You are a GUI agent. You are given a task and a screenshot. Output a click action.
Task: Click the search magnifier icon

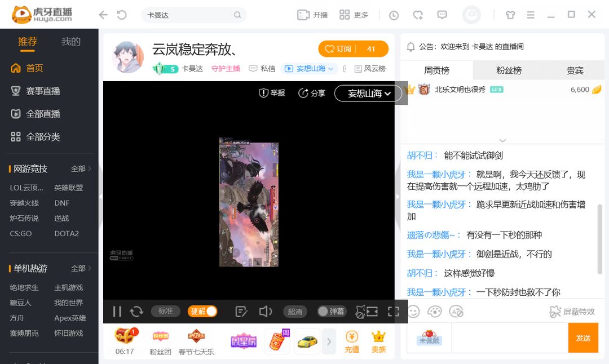[x=237, y=15]
